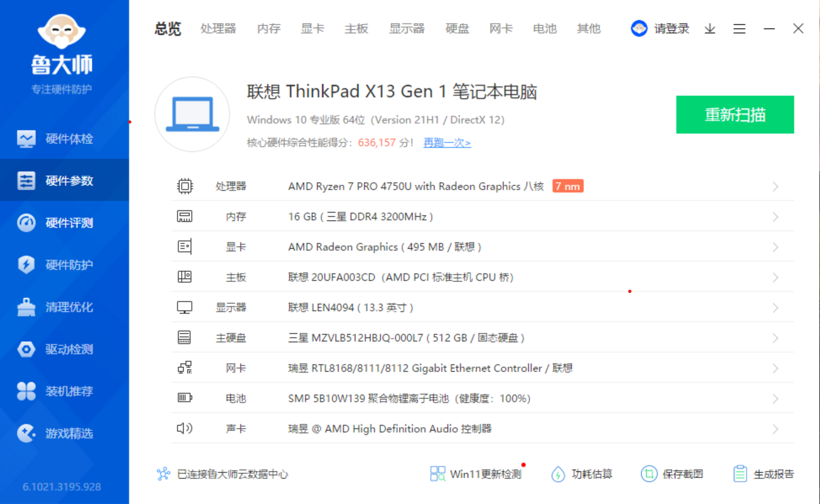The image size is (820, 504).
Task: Expand the 内存 row chevron
Action: 775,217
